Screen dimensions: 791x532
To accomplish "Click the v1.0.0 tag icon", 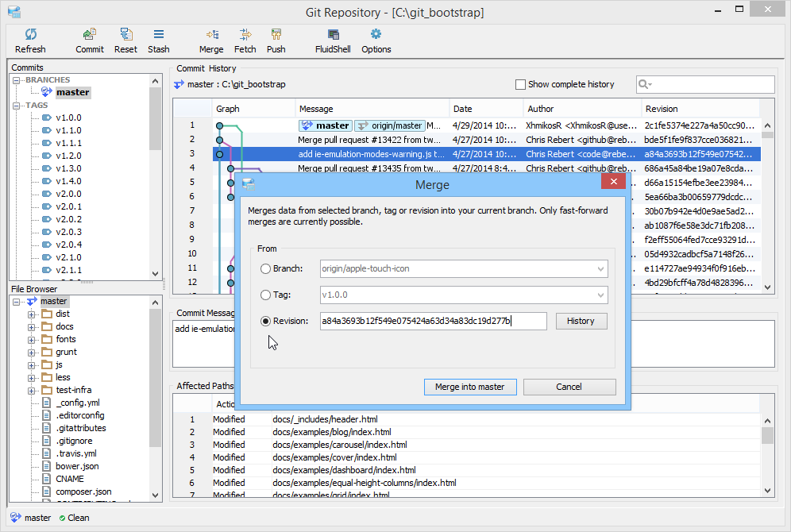I will click(47, 118).
